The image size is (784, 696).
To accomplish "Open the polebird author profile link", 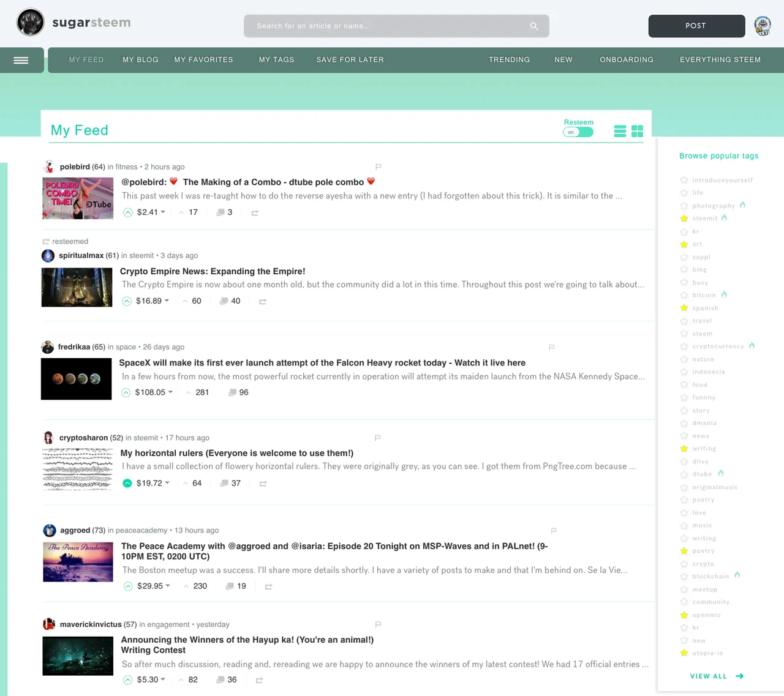I will click(x=75, y=167).
